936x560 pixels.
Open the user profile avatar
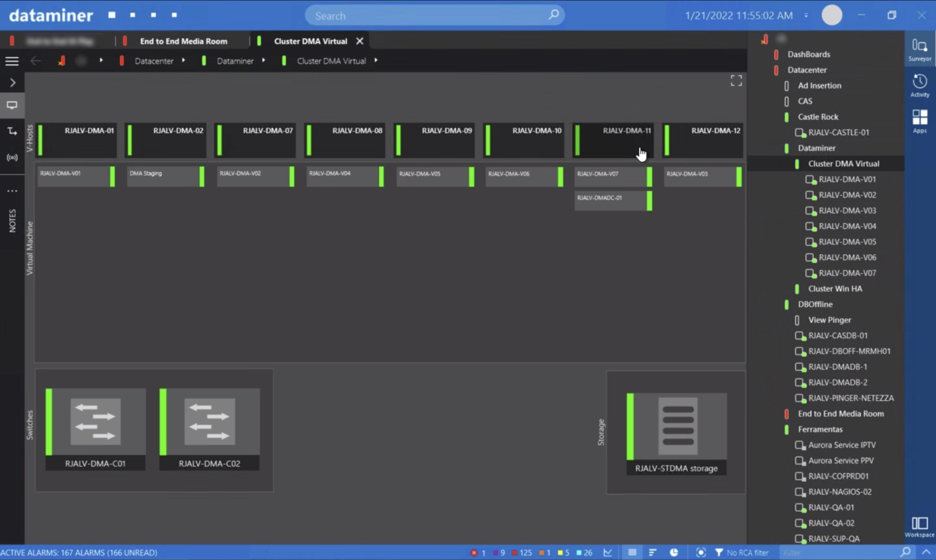831,15
